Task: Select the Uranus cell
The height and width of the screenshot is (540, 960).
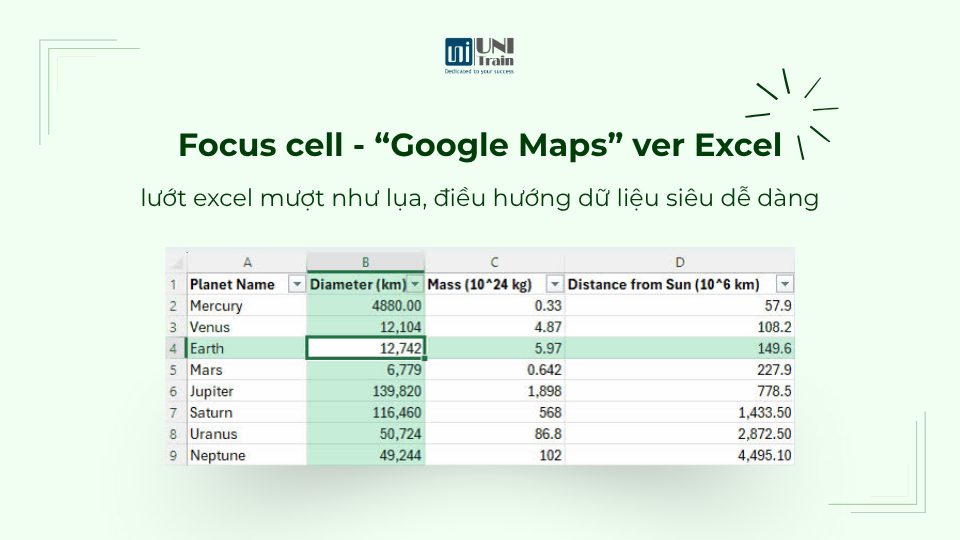Action: (247, 434)
